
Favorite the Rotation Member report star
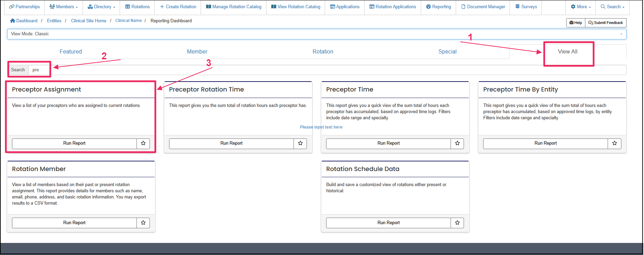click(143, 223)
